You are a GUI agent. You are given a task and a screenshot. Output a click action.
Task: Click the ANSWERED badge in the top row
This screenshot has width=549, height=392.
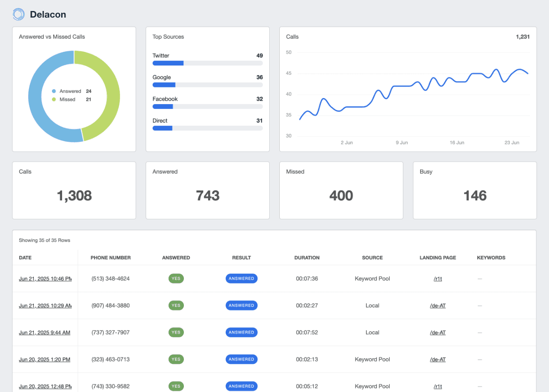[x=242, y=278]
